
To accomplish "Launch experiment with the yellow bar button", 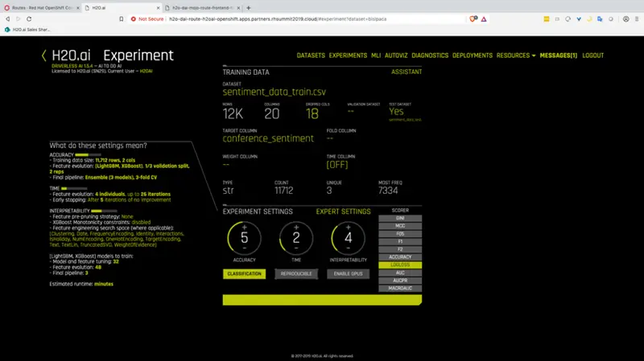I will point(322,300).
